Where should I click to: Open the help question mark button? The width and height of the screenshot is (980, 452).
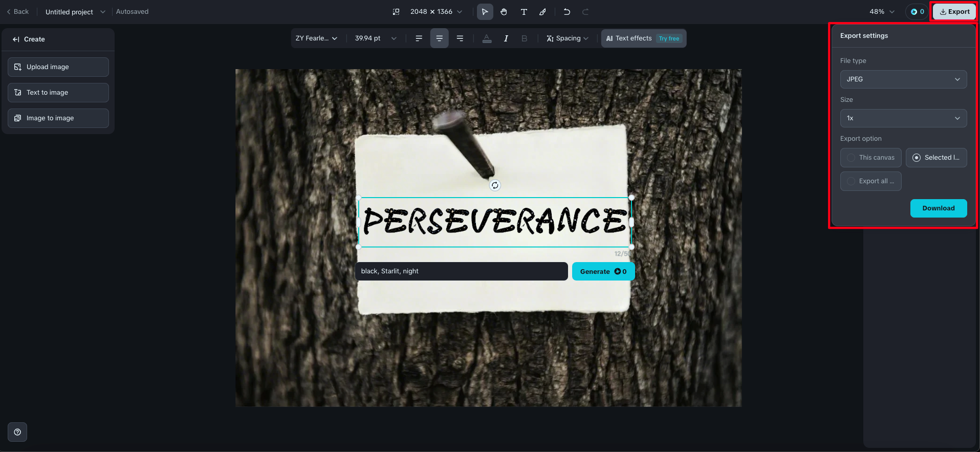point(17,432)
